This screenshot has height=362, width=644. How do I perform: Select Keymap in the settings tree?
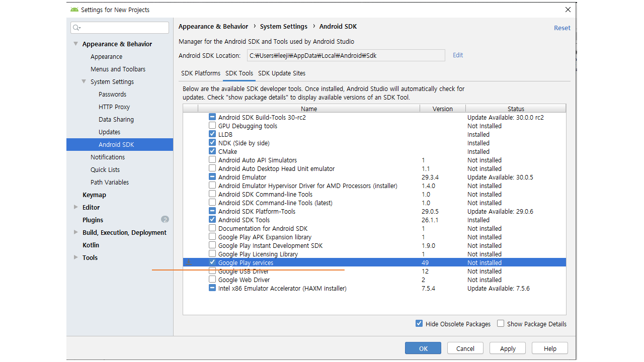(94, 195)
